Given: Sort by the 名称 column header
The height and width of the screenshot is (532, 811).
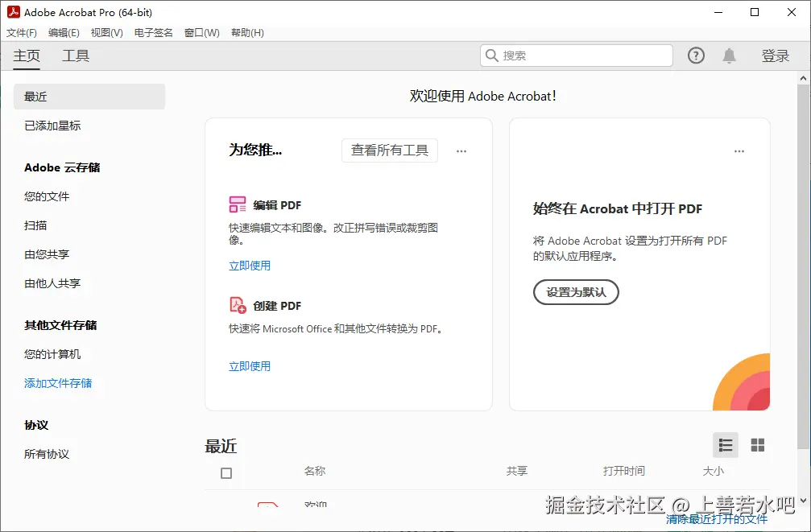Looking at the screenshot, I should click(314, 471).
